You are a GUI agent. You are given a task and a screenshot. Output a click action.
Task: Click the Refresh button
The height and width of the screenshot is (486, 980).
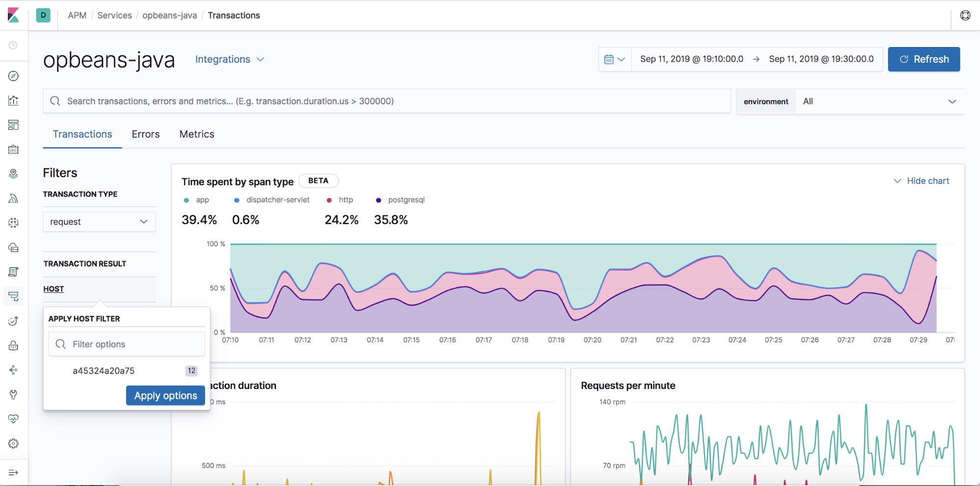pyautogui.click(x=924, y=59)
